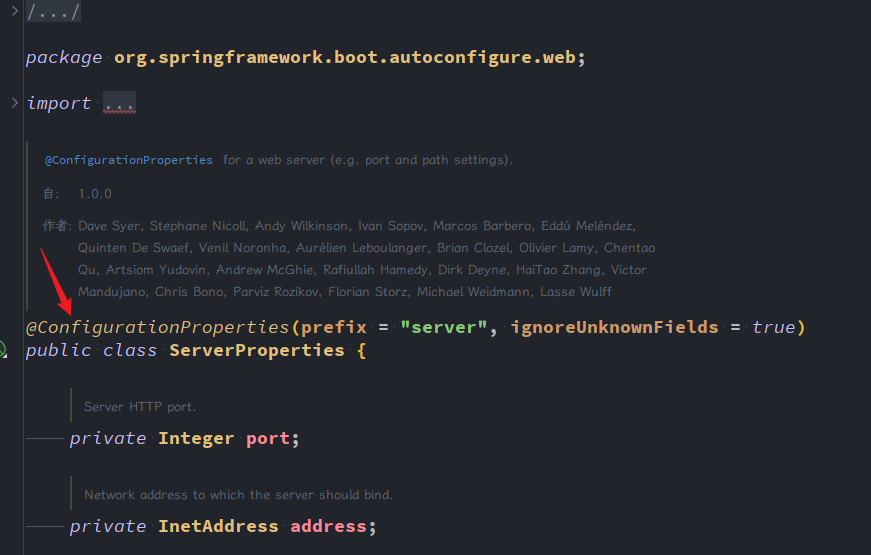Click the 'Network address to which the server should bind.' comment
871x555 pixels.
[238, 495]
